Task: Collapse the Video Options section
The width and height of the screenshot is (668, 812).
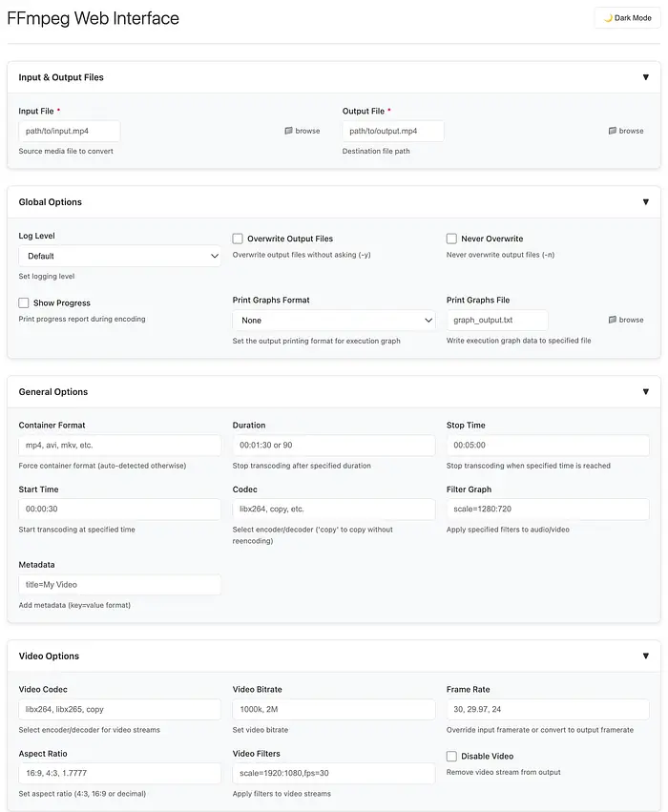Action: pyautogui.click(x=645, y=656)
